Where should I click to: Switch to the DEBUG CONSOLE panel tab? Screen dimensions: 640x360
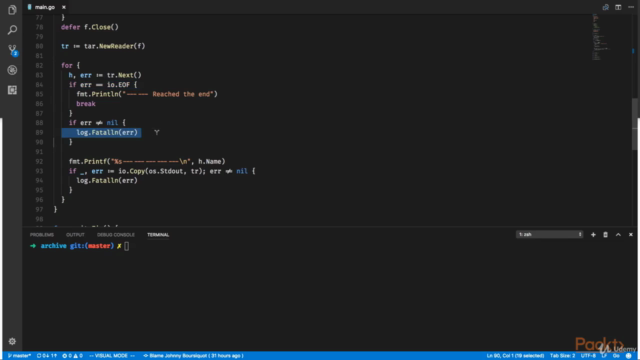[116, 235]
